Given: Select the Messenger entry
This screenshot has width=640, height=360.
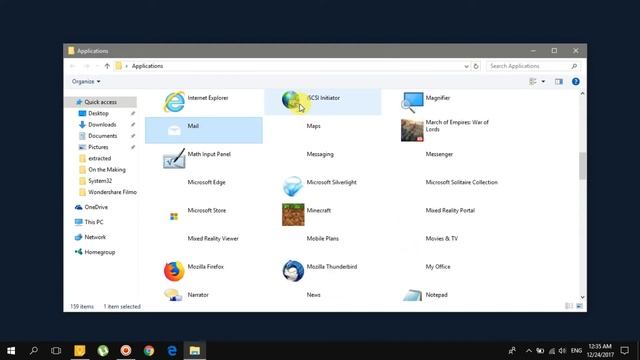Looking at the screenshot, I should click(439, 154).
